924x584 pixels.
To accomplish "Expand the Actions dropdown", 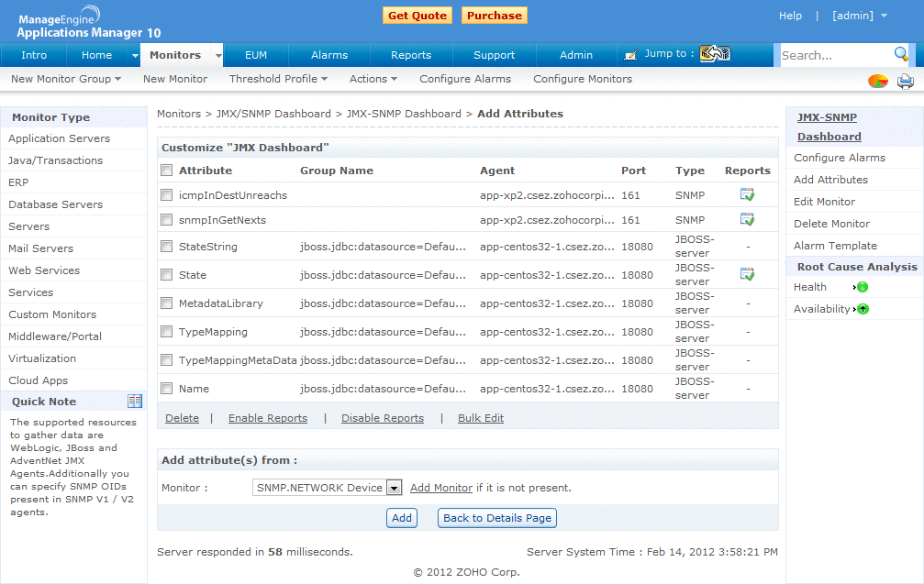I will click(x=373, y=79).
